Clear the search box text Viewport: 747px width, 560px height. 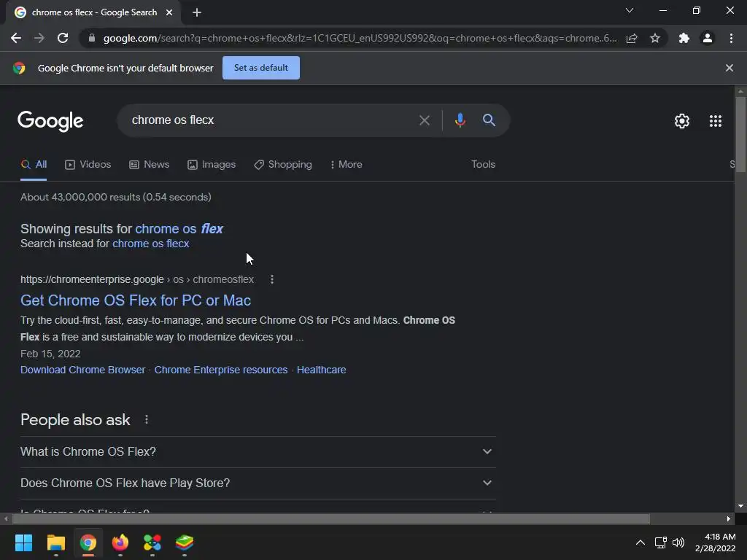(425, 120)
